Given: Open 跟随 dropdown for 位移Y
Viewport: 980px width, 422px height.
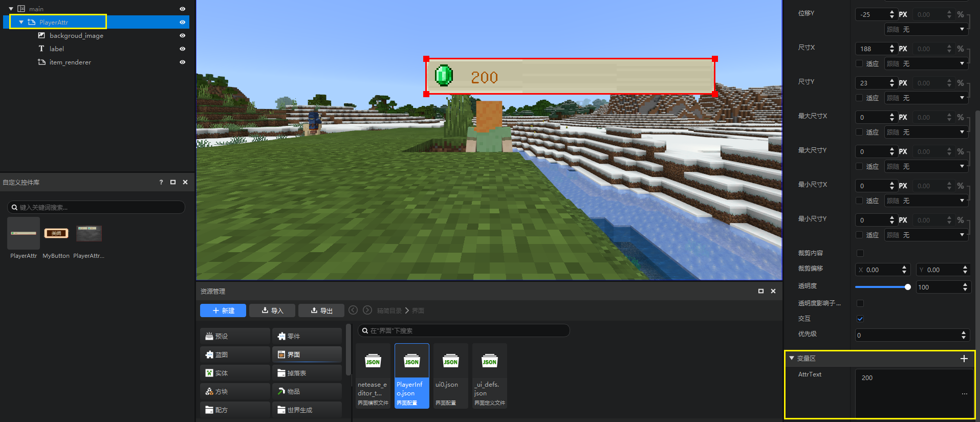Looking at the screenshot, I should coord(926,29).
